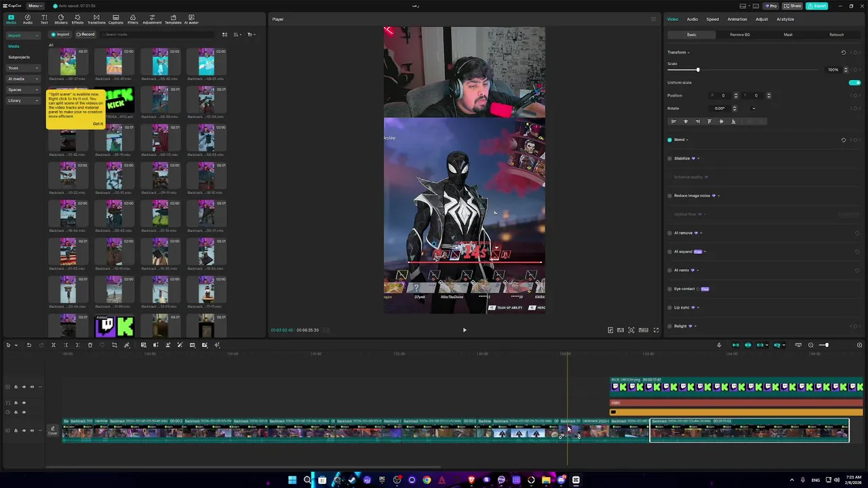Viewport: 868px width, 488px height.
Task: Toggle the Blend checkbox
Action: coord(669,140)
